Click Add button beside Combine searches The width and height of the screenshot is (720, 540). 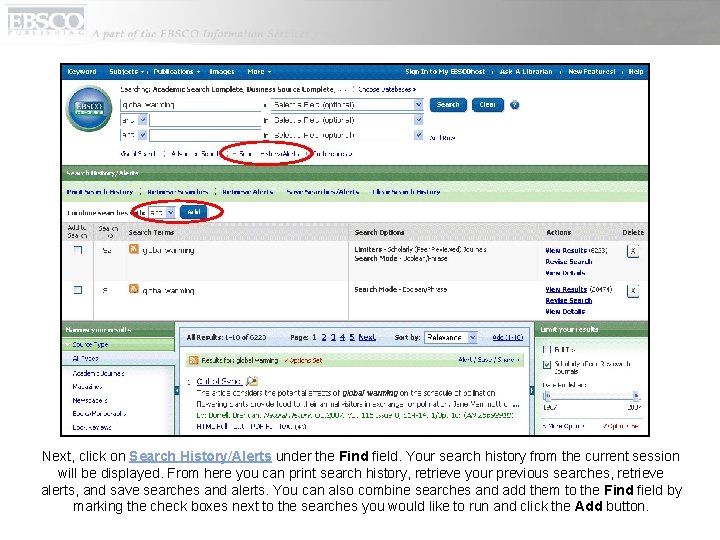194,212
